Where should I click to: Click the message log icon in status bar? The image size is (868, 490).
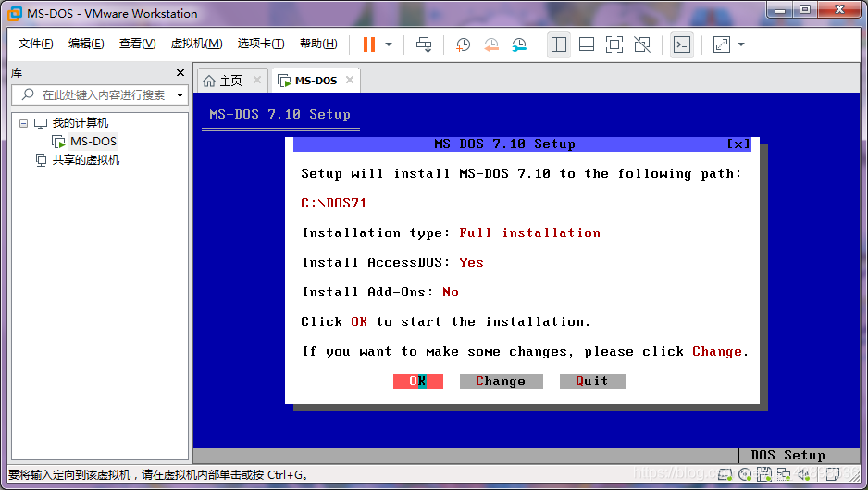(x=832, y=474)
